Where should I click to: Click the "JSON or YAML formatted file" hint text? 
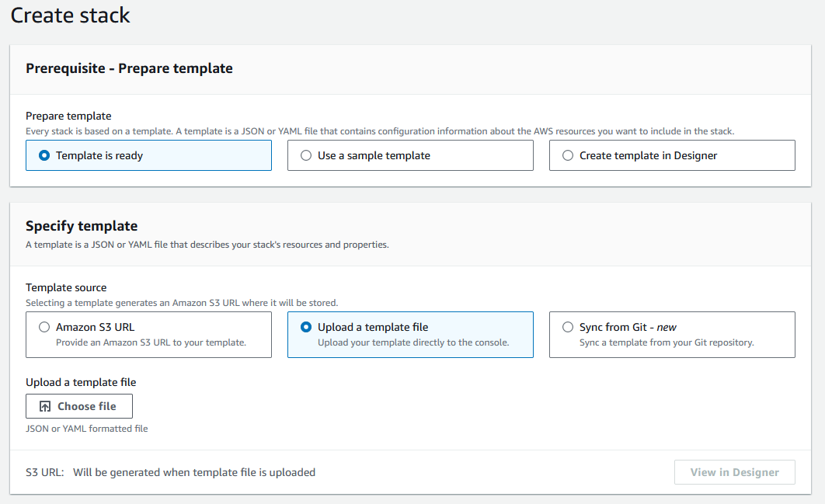[86, 428]
